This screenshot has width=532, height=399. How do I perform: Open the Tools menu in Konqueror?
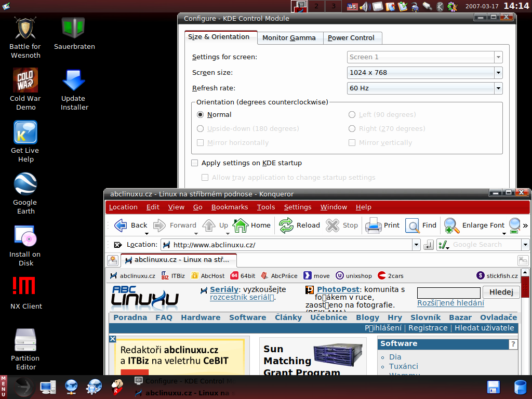pyautogui.click(x=266, y=207)
